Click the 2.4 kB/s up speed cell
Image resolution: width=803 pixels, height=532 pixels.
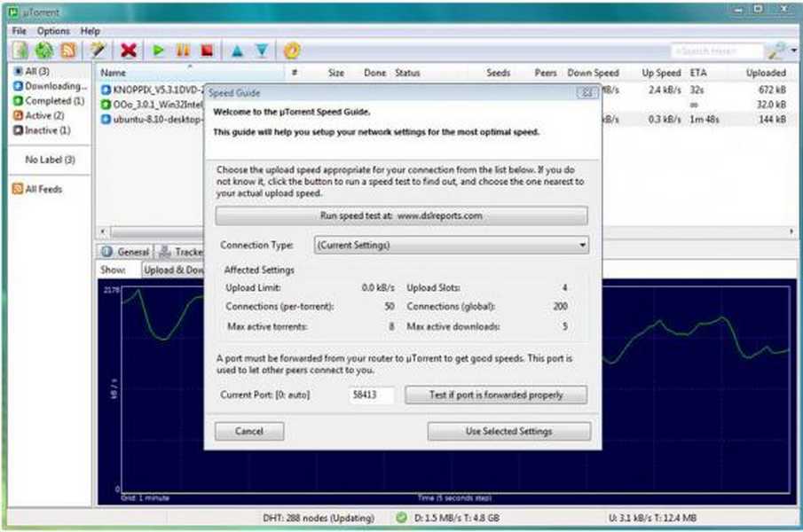click(x=665, y=90)
